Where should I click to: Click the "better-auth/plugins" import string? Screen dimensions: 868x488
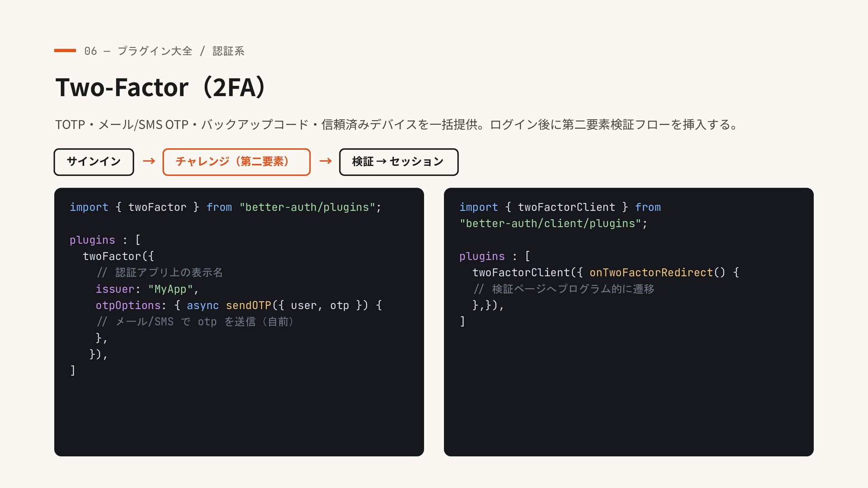[x=307, y=207]
